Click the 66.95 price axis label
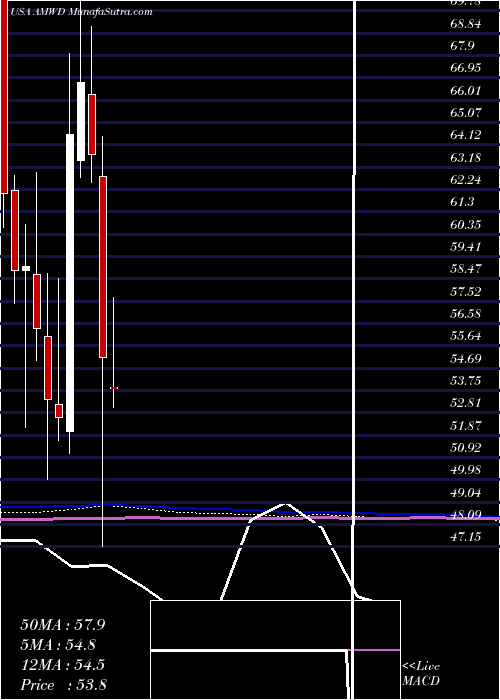Viewport: 500px width, 700px height. click(x=466, y=68)
